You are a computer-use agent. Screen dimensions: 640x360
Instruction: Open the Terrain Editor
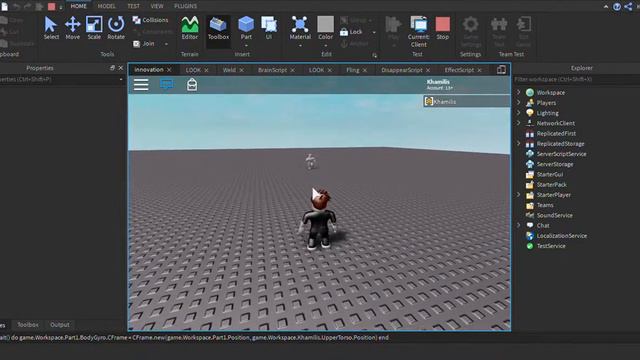(190, 28)
